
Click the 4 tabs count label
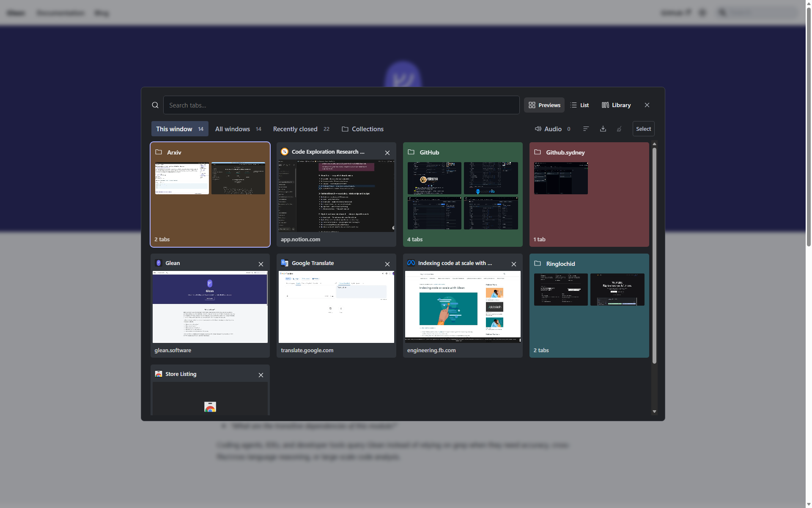[415, 239]
